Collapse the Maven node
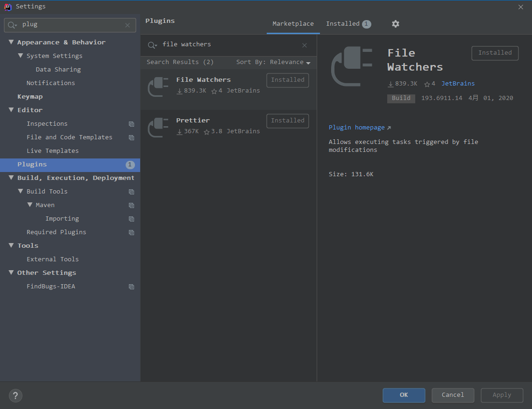Viewport: 532px width, 409px height. [30, 205]
